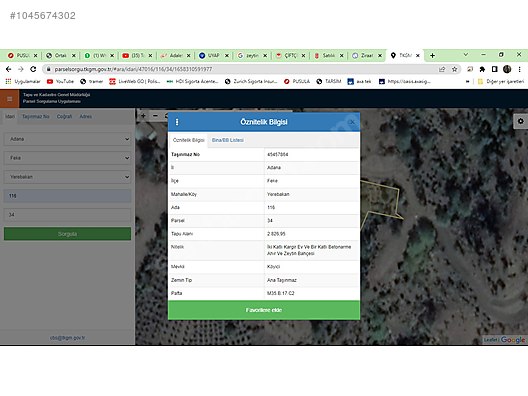528x396 pixels.
Task: Click the Leaflet attribution link
Action: (x=491, y=340)
